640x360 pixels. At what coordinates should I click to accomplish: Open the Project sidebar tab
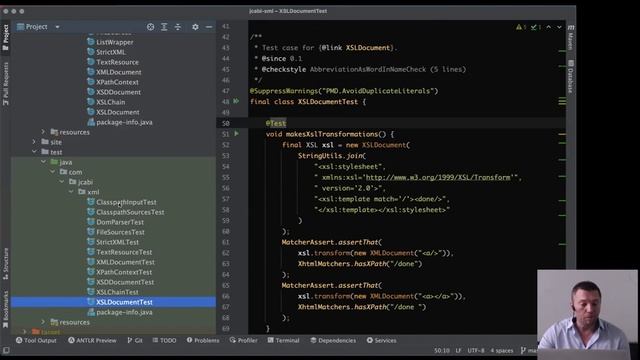[6, 38]
